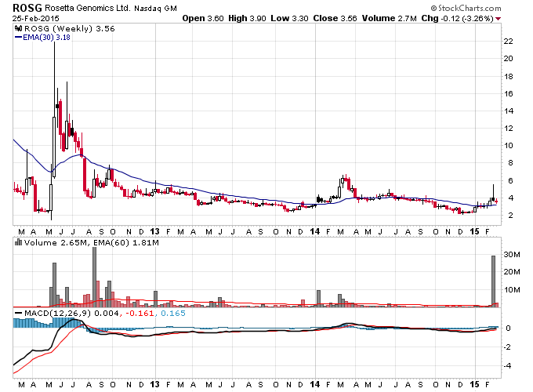533x392 pixels.
Task: Click the Close 3.56 value
Action: click(335, 18)
